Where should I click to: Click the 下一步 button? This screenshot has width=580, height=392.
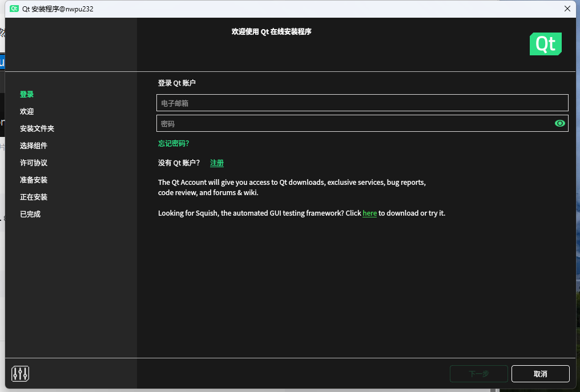478,374
